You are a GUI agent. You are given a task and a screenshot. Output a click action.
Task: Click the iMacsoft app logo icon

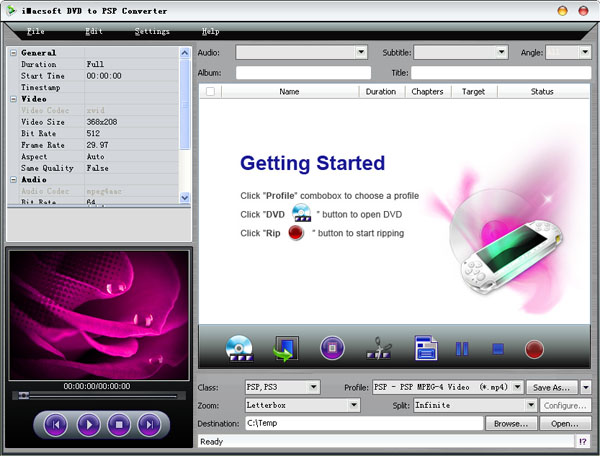[x=11, y=10]
